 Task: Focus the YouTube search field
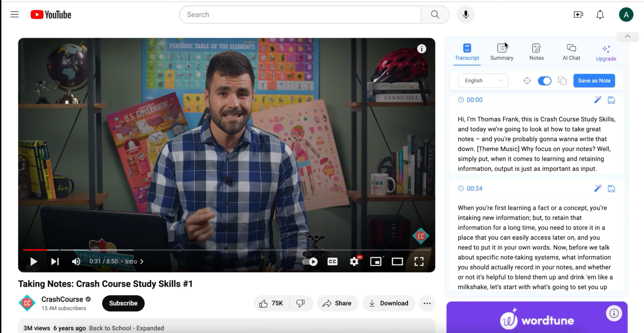point(300,14)
